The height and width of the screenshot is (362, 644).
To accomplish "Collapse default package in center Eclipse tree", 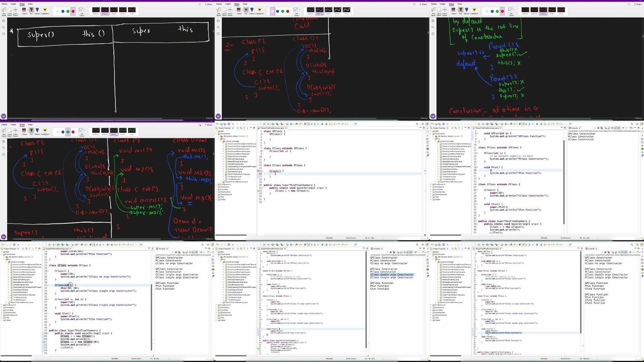I will (221, 141).
